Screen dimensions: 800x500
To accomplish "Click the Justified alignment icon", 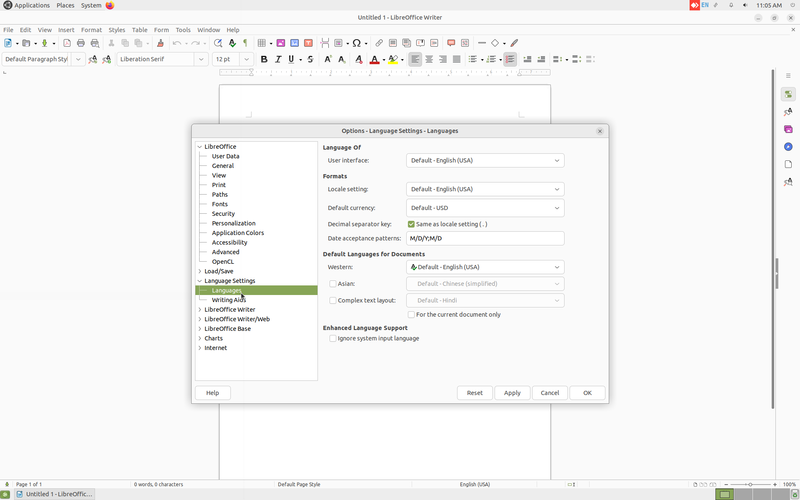I will [x=457, y=59].
